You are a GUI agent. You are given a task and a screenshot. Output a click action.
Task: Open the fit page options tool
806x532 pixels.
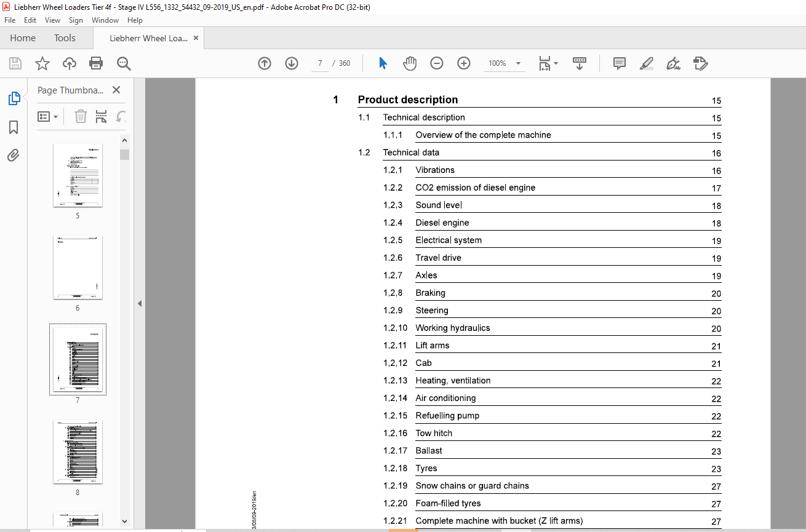tap(548, 63)
